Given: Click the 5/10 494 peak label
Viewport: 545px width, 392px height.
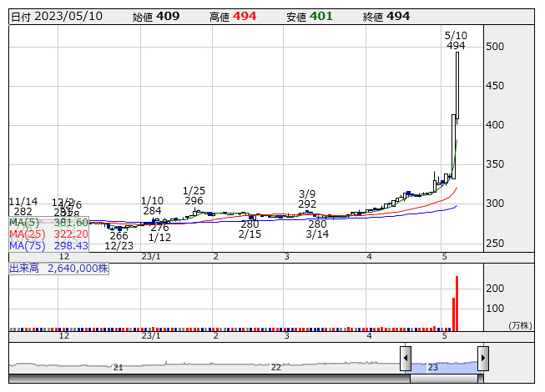Looking at the screenshot, I should [456, 40].
